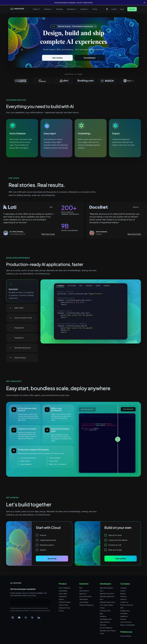Switch to the AGENTS code tab
This screenshot has width=147, height=644.
(107, 286)
